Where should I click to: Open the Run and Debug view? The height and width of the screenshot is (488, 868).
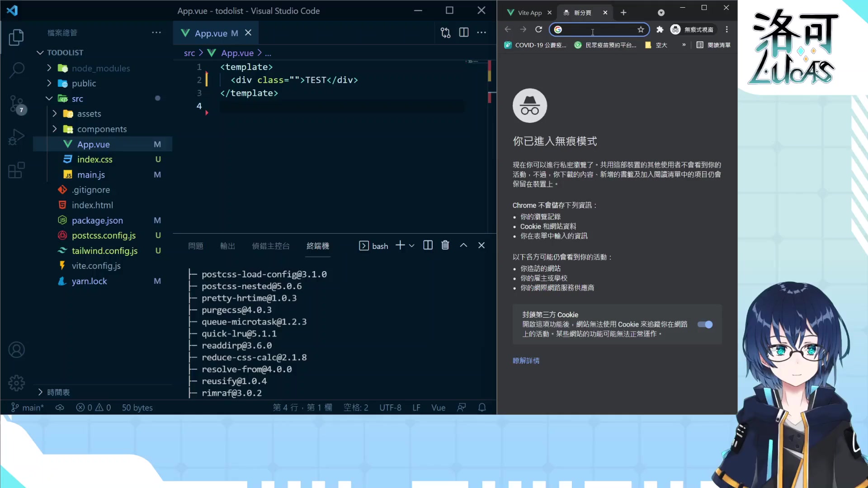pos(17,137)
